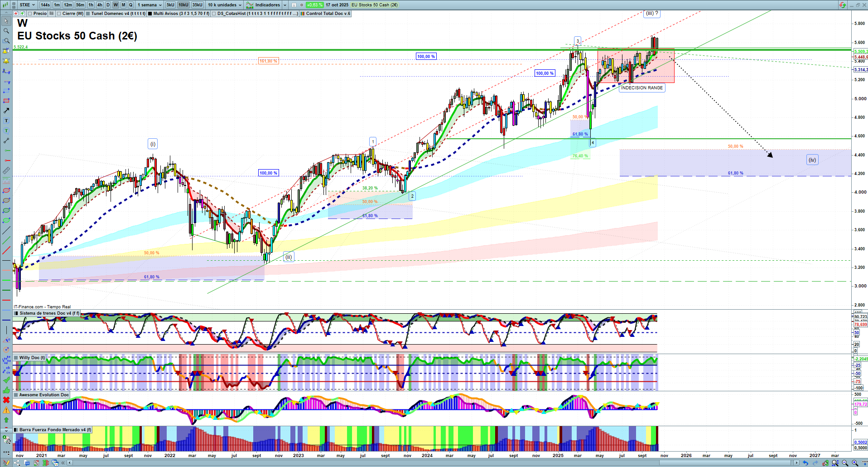Viewport: 868px width, 467px height.
Task: Expand the Indicadores dropdown arrow
Action: (285, 5)
